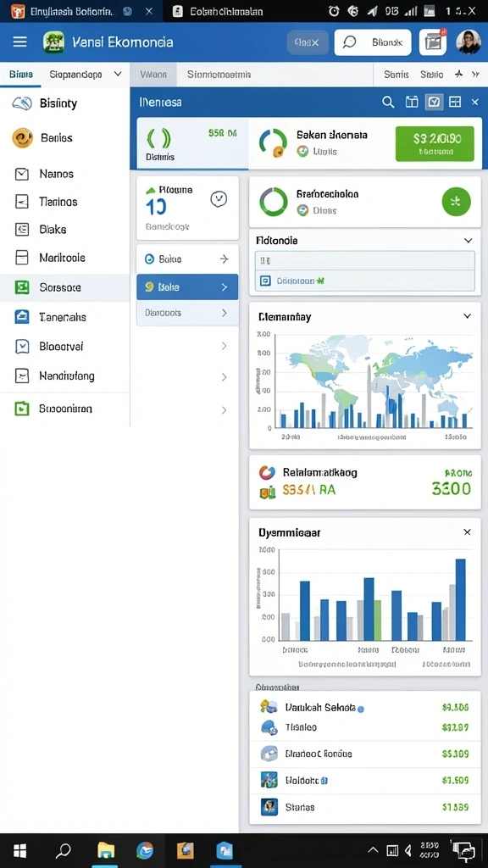
Task: Select Sorssoce item in left sidebar
Action: point(64,287)
